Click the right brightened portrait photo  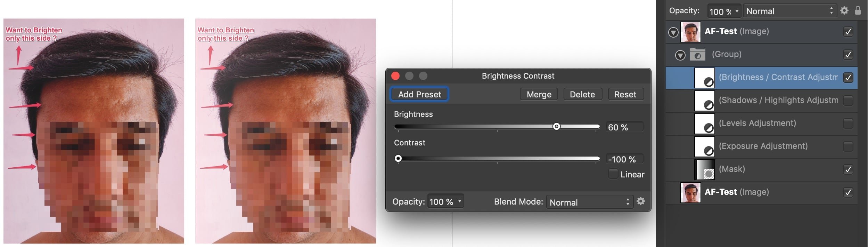click(x=285, y=131)
